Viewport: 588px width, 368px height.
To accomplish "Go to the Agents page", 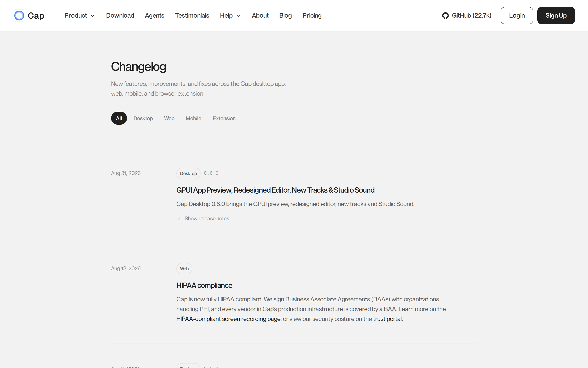I will tap(155, 16).
